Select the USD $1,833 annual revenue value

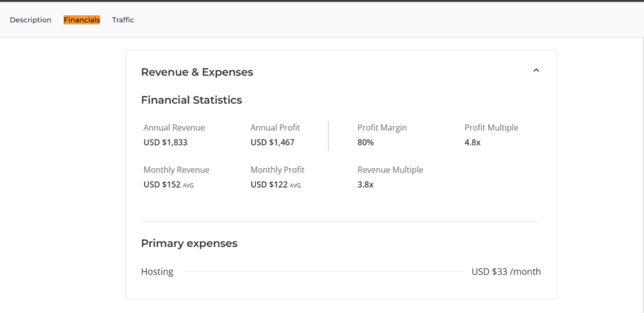click(x=165, y=142)
